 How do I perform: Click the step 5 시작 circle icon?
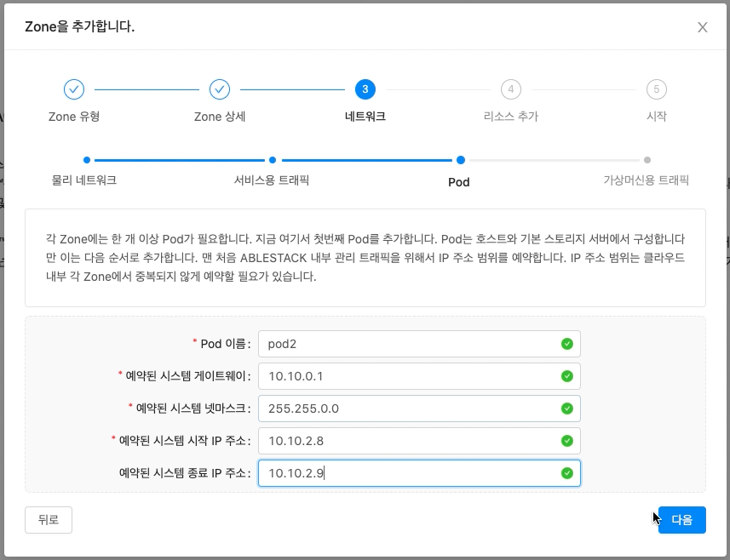(x=656, y=89)
